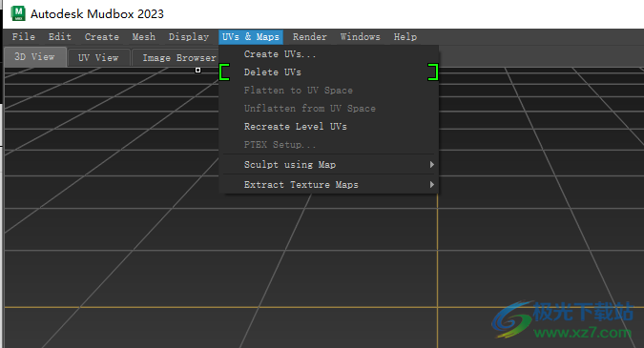
Task: Close the UVs & Maps menu
Action: click(251, 37)
